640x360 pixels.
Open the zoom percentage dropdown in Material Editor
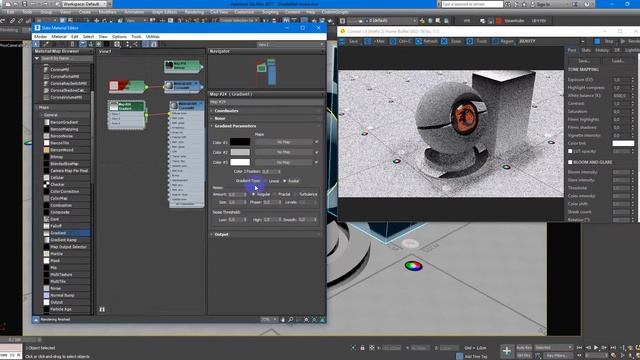pyautogui.click(x=269, y=320)
